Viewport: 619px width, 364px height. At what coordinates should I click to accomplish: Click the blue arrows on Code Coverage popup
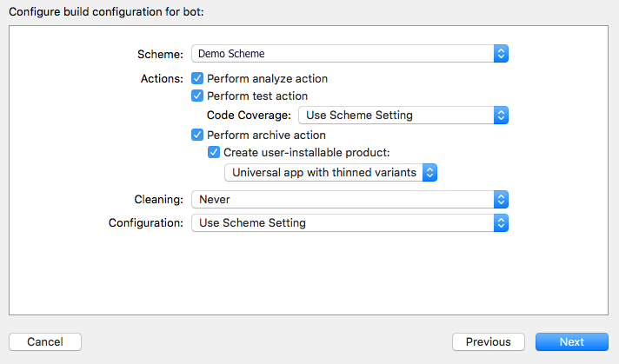[x=501, y=116]
